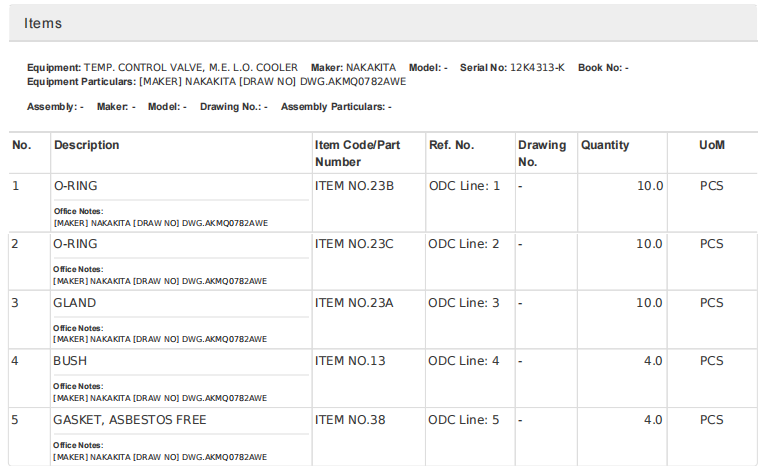The image size is (760, 466).
Task: Select part number ITEM NO.23C
Action: click(x=354, y=244)
